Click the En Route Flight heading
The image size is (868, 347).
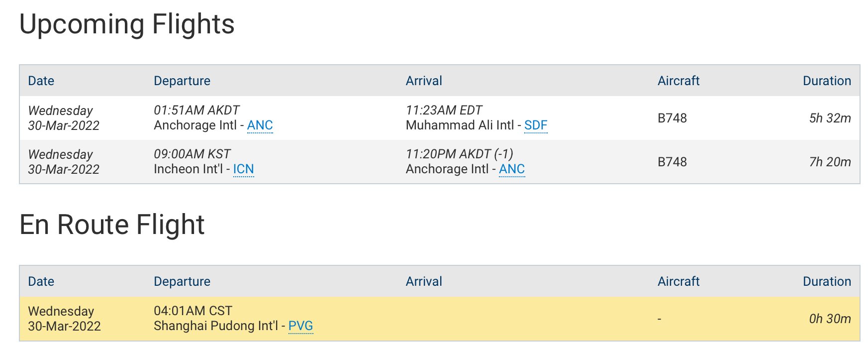pyautogui.click(x=112, y=225)
